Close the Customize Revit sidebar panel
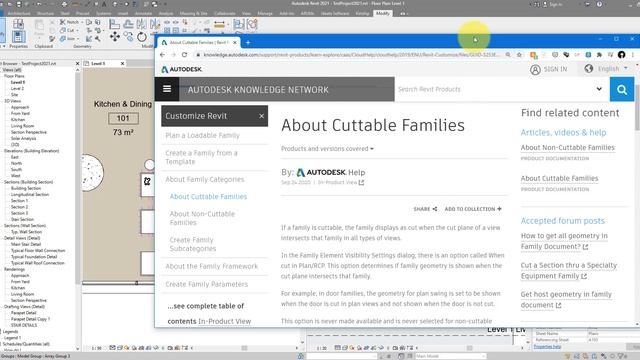 (x=262, y=116)
